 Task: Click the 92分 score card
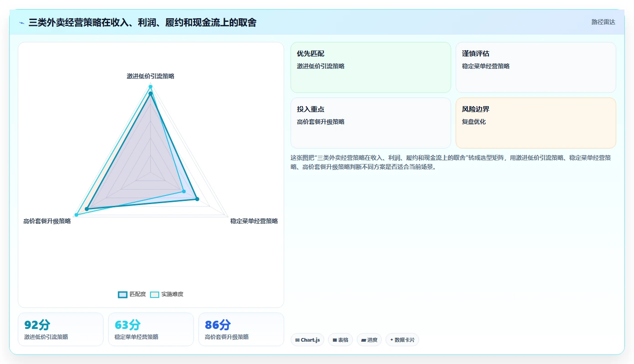point(61,329)
